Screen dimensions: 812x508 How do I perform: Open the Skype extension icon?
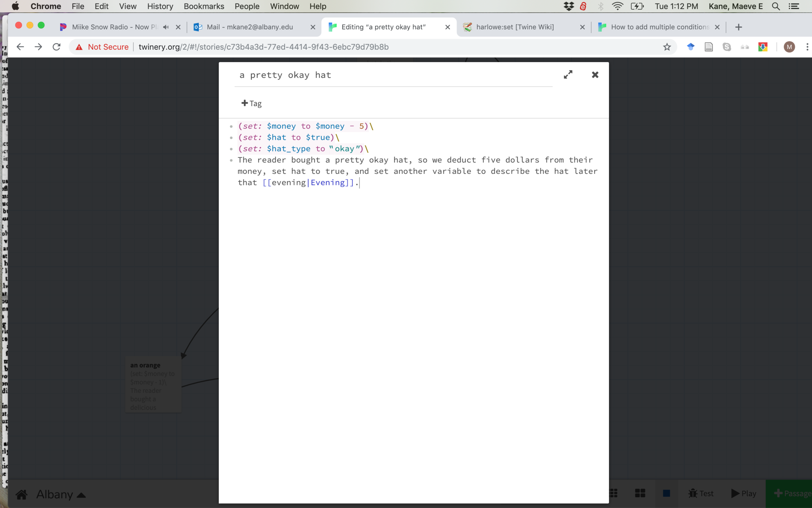727,47
